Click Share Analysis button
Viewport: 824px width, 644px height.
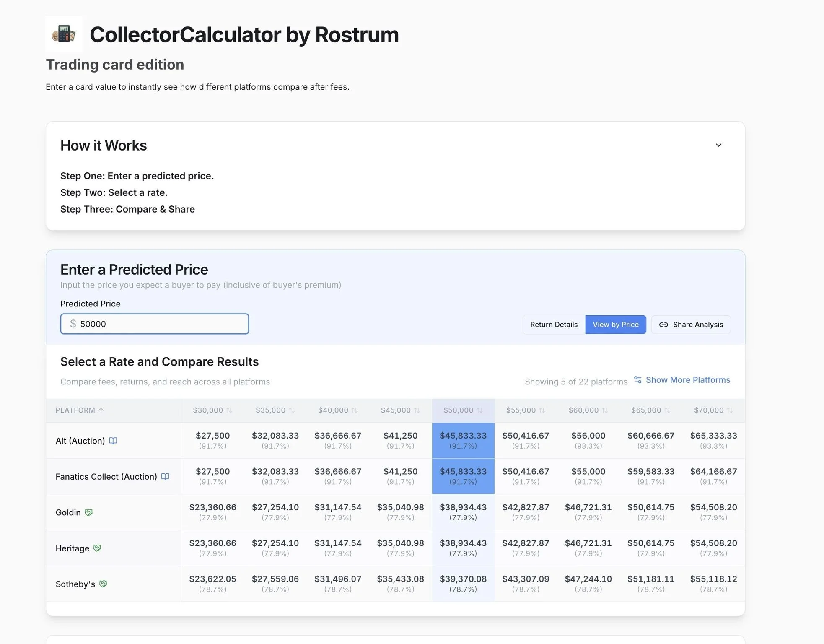691,325
